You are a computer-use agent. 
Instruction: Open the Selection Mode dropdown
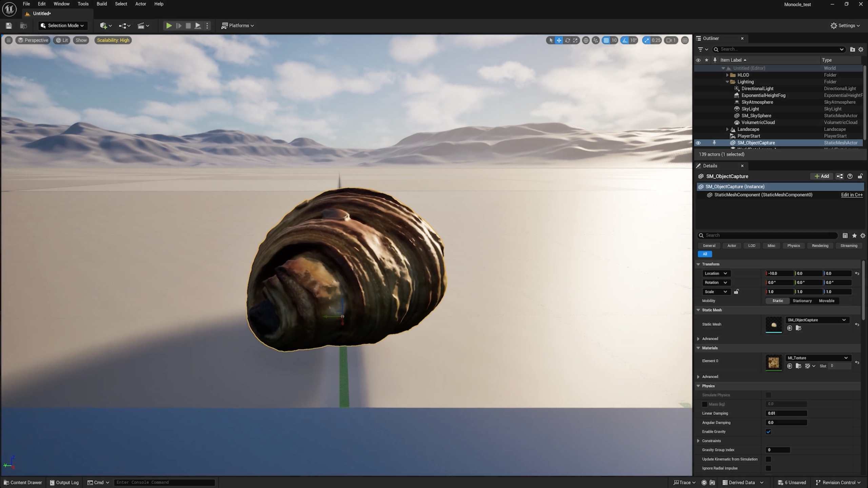[62, 25]
